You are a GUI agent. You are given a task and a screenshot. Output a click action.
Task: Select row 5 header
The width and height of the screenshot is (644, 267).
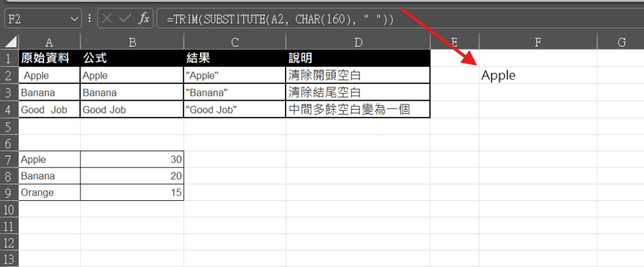(x=9, y=126)
